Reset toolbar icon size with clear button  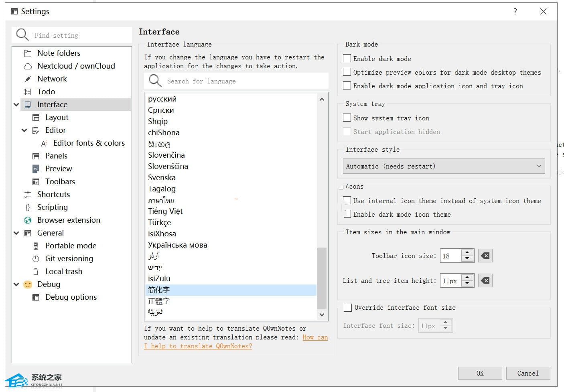(x=485, y=256)
